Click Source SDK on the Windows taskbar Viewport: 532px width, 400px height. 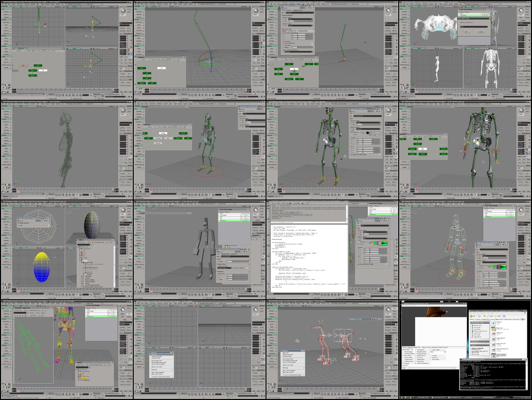tap(469, 398)
